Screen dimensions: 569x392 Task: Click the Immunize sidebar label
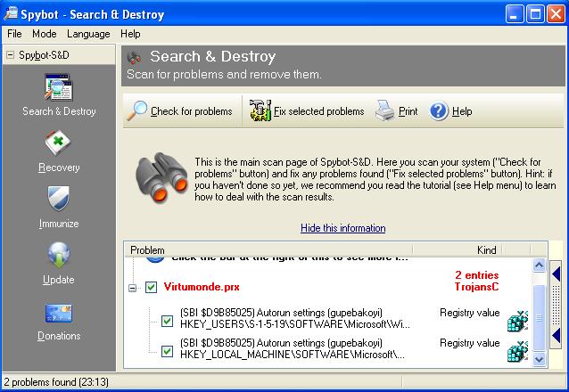coord(59,224)
